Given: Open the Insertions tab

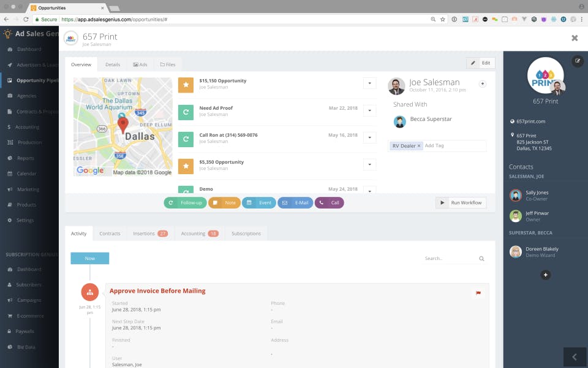Looking at the screenshot, I should tap(151, 234).
